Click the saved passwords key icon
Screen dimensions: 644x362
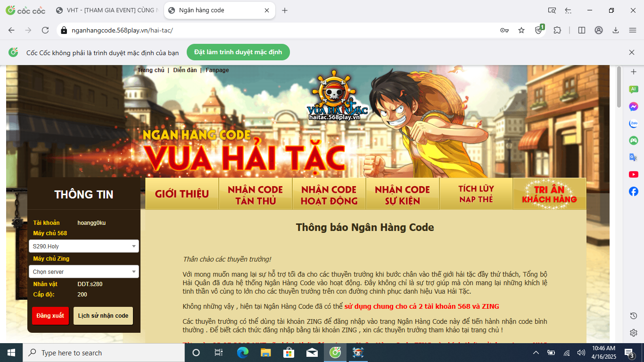[x=504, y=30]
